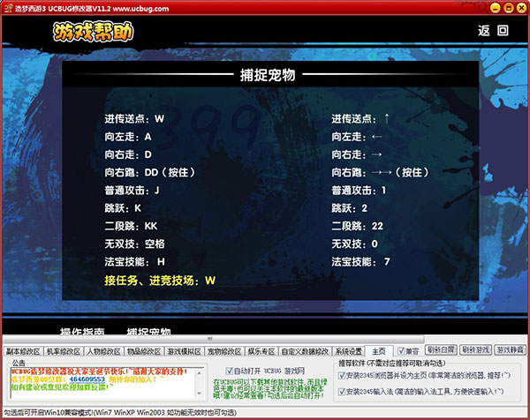The width and height of the screenshot is (530, 420).
Task: Click the 返回 back button
Action: (x=493, y=30)
